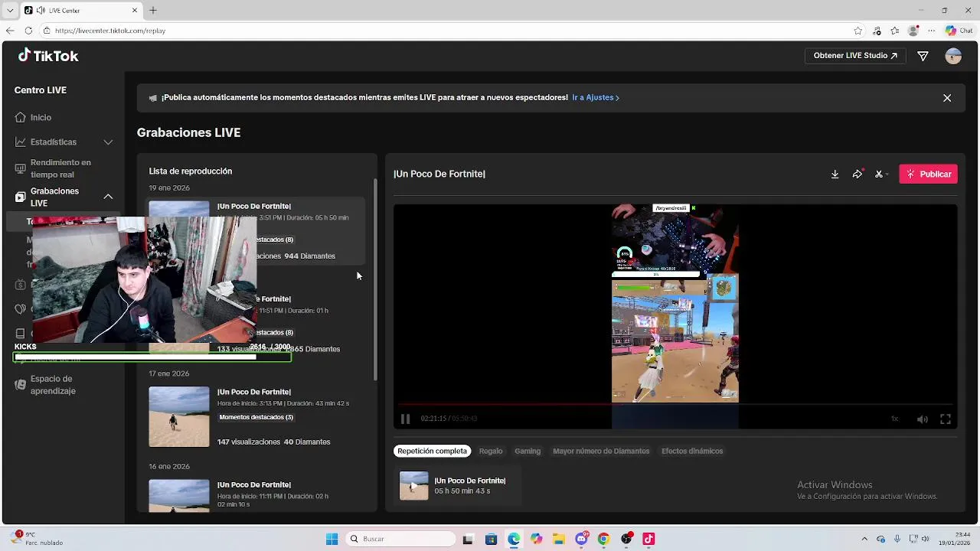Open the Microsoft Edge taskbar icon
This screenshot has width=980, height=551.
pyautogui.click(x=514, y=539)
